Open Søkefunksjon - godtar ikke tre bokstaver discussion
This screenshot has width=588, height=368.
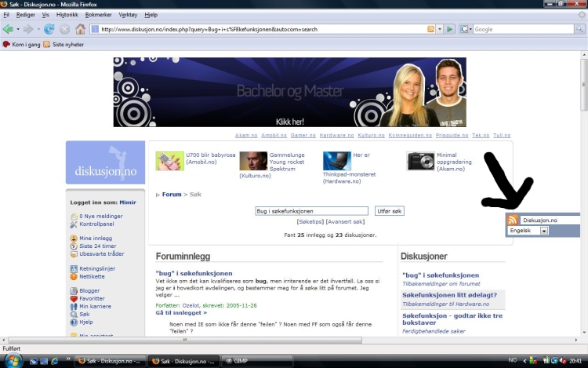click(x=452, y=319)
